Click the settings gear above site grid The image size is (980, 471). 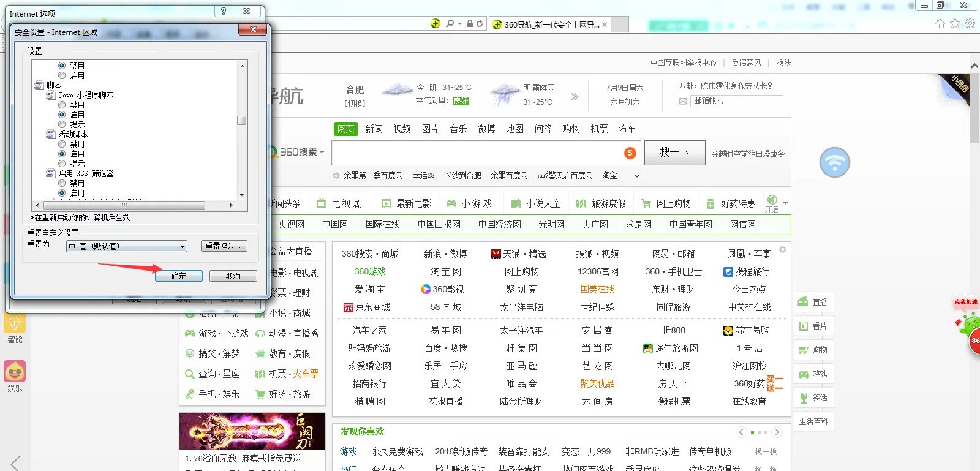782,249
